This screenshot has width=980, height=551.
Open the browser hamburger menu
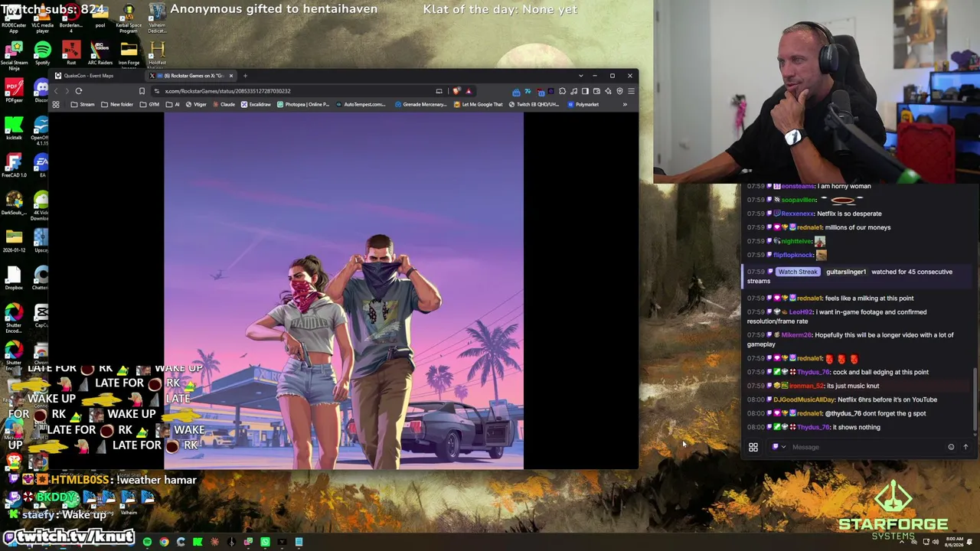pyautogui.click(x=630, y=91)
